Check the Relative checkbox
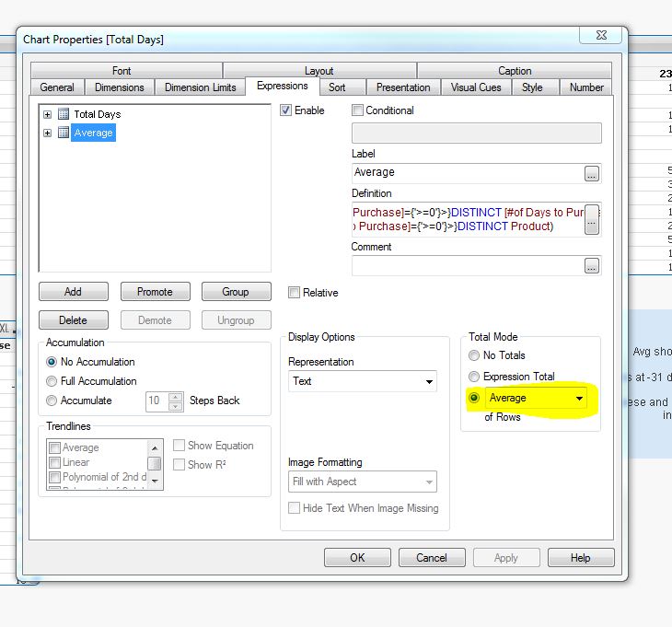672x627 pixels. pos(294,292)
